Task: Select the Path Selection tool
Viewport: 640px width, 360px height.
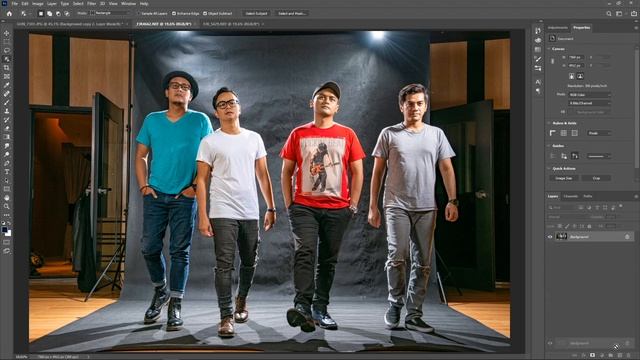Action: click(x=7, y=180)
